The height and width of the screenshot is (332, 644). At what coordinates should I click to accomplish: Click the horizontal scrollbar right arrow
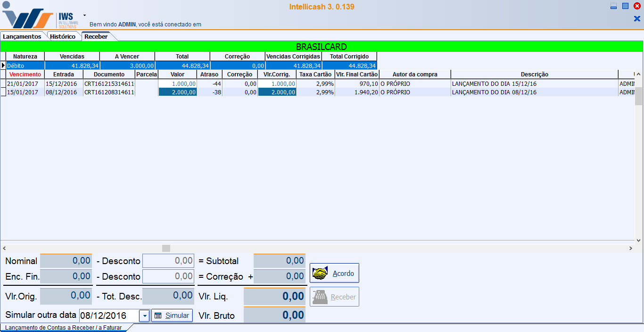point(631,248)
